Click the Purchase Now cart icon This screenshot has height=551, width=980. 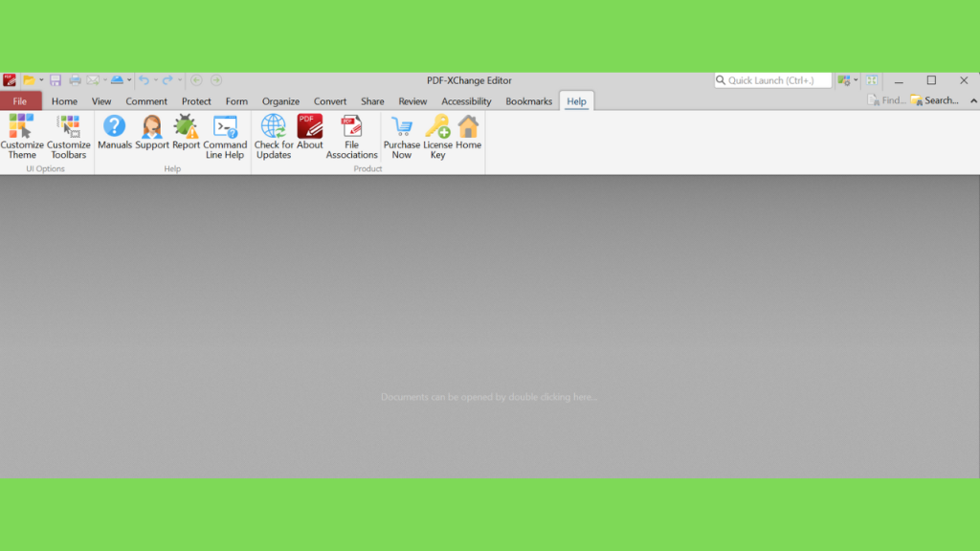coord(401,136)
